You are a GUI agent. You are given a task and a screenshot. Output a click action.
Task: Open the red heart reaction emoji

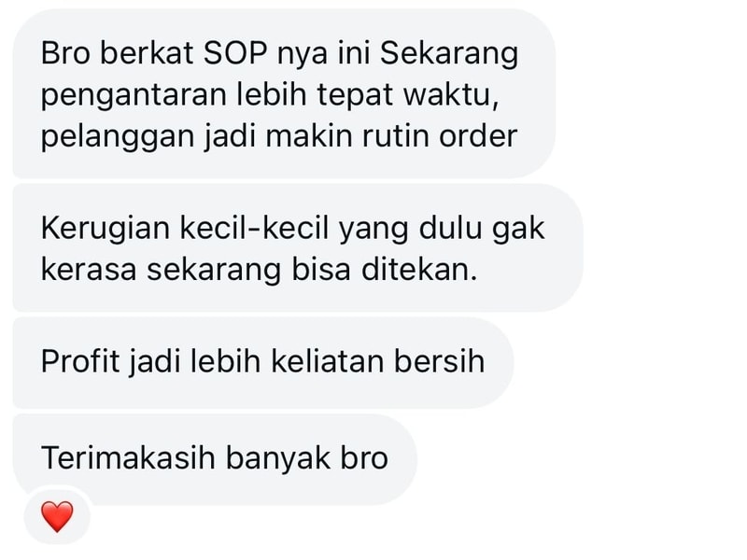(57, 516)
